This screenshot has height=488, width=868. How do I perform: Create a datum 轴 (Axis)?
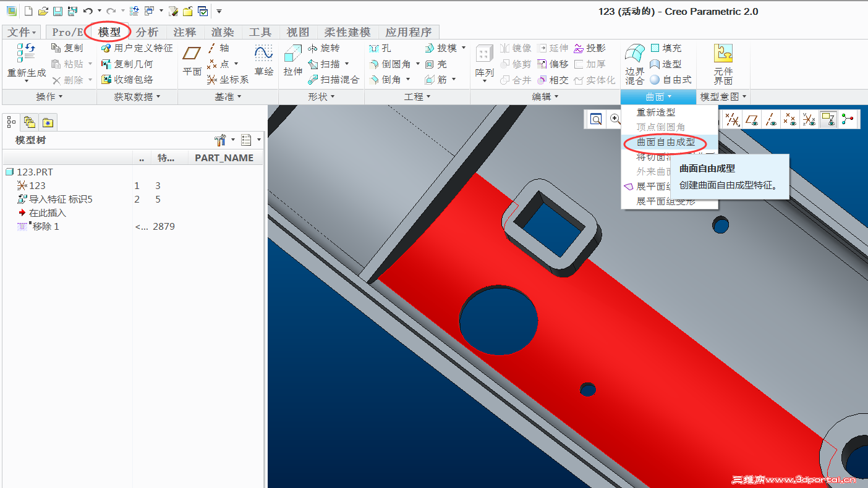[218, 48]
